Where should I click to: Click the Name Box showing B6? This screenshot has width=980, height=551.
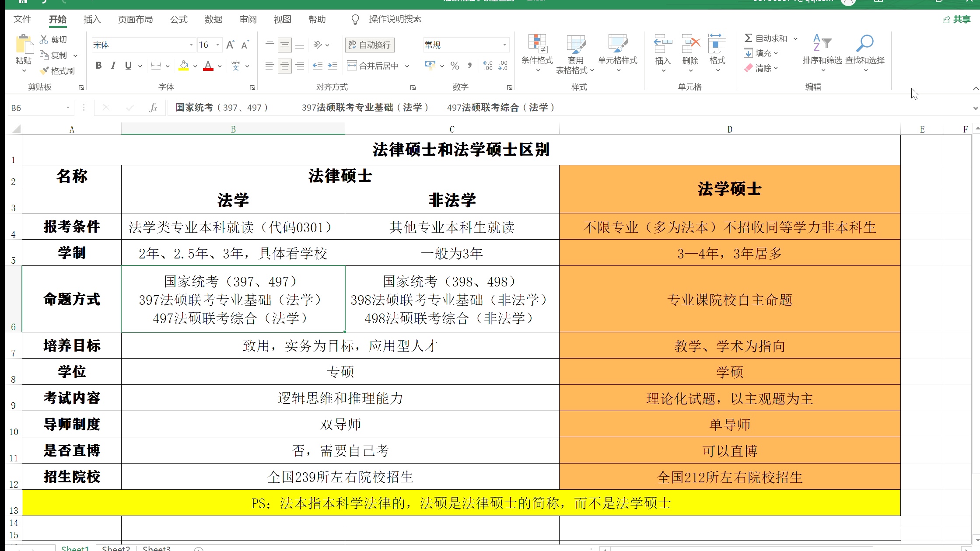(x=40, y=108)
